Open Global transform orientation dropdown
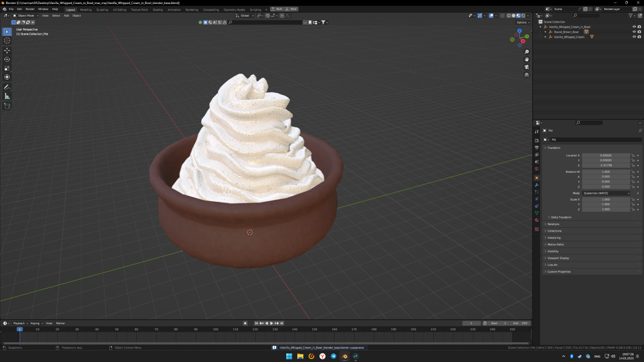 pos(245,16)
